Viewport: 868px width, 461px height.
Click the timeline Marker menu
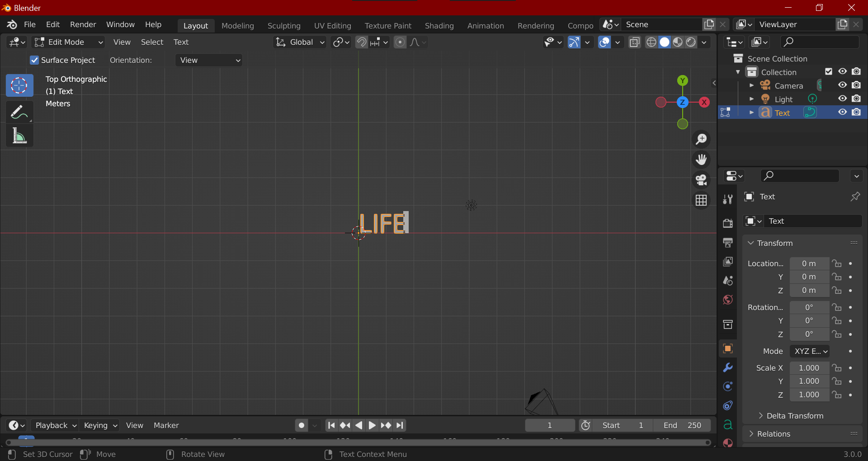point(166,425)
